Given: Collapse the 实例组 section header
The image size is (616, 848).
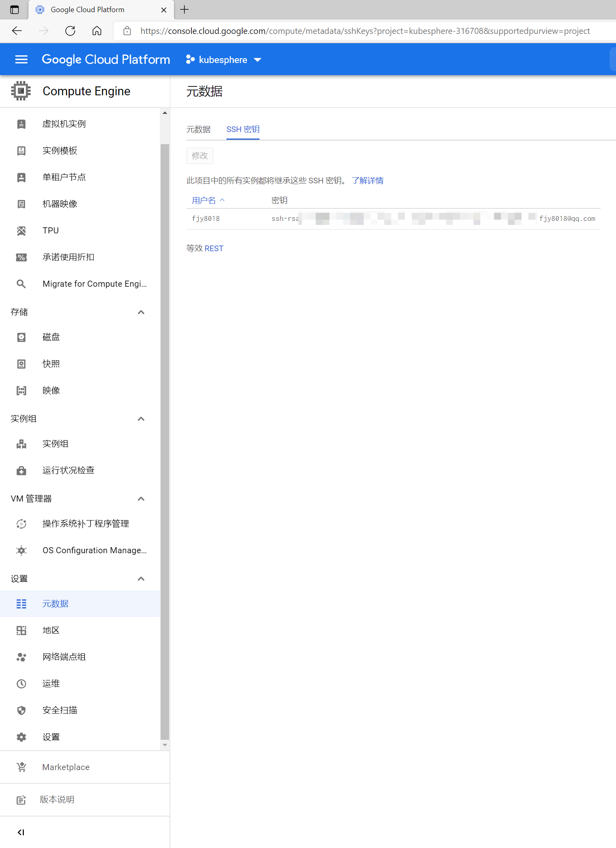Looking at the screenshot, I should (141, 419).
